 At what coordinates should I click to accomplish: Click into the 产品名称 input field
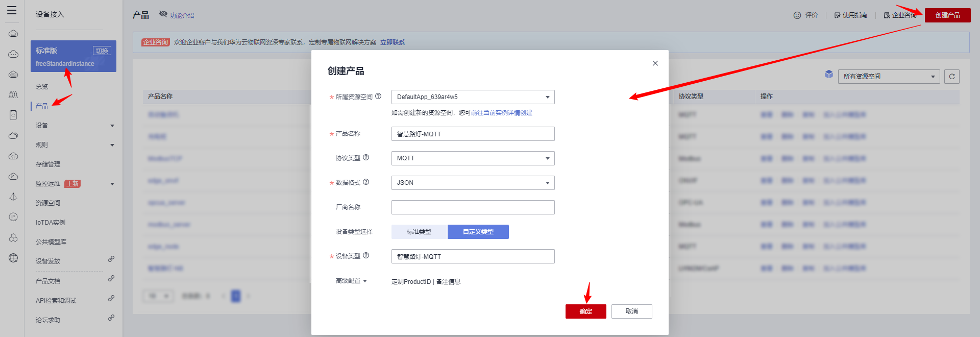click(473, 134)
